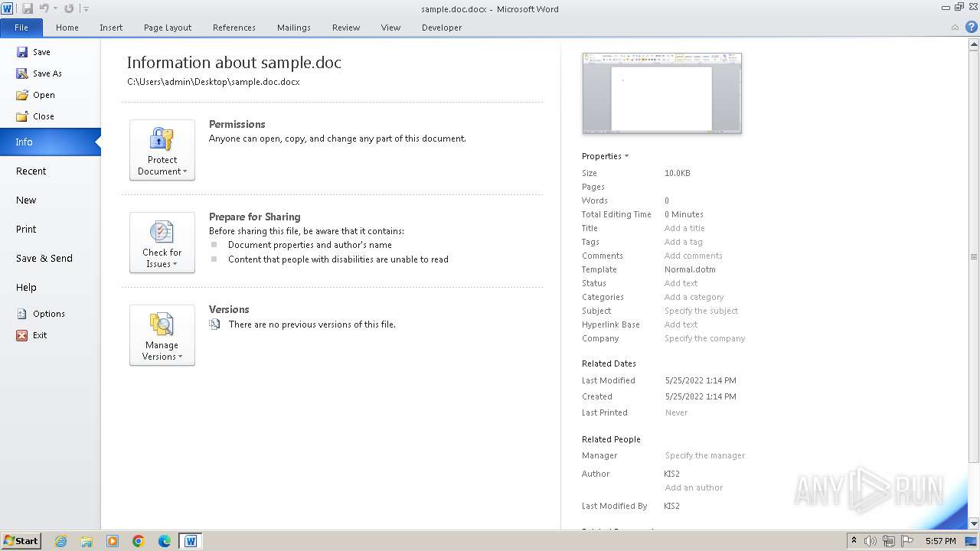Switch to the File tab
980x551 pixels.
(21, 28)
